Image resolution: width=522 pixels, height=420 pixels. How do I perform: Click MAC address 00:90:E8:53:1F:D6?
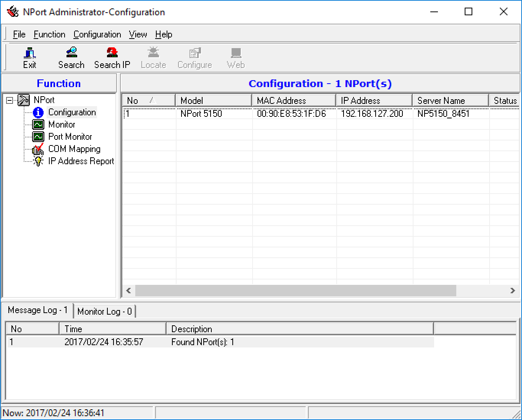291,113
